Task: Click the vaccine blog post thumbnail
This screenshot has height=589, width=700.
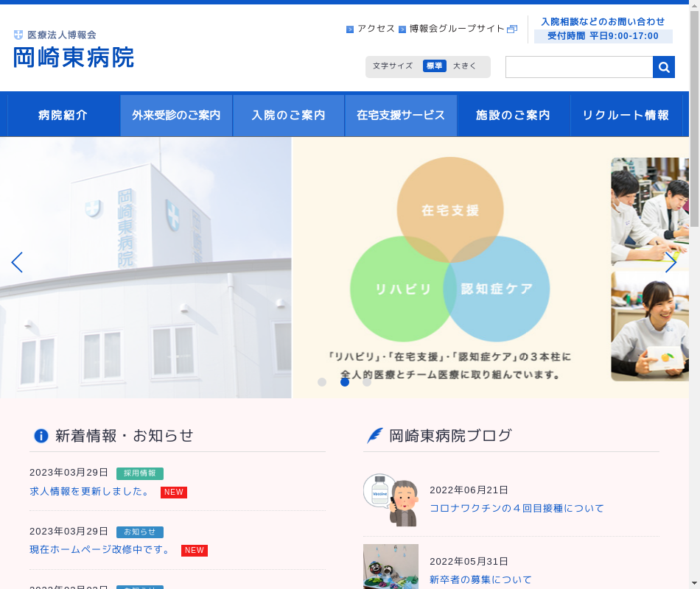Action: click(x=391, y=500)
